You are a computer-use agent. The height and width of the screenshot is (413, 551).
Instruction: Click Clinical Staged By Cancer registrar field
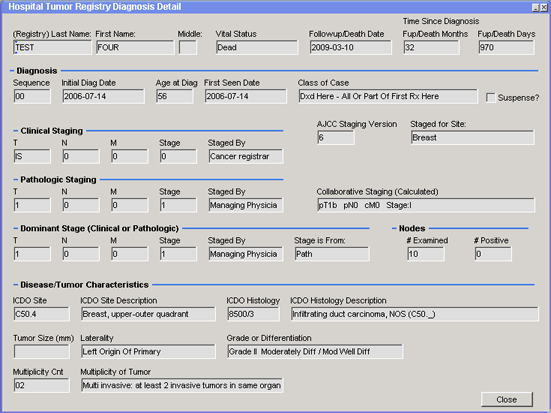tap(246, 156)
